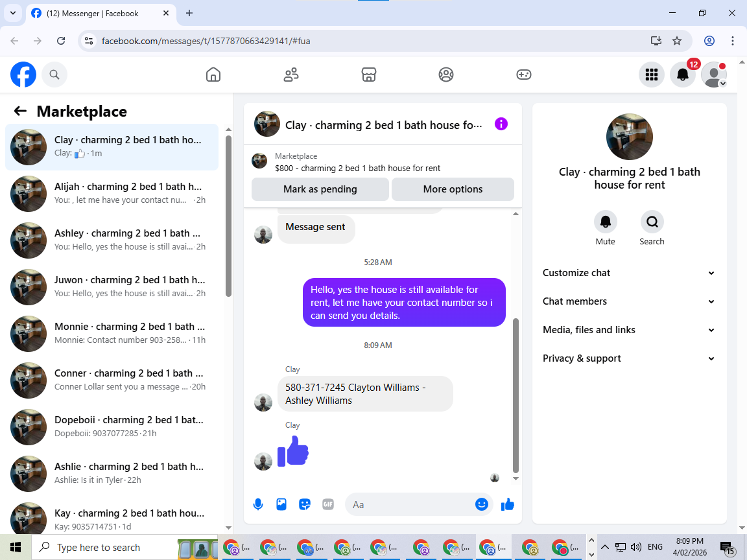Open Juwon conversation in chat list
The width and height of the screenshot is (747, 560).
(112, 286)
